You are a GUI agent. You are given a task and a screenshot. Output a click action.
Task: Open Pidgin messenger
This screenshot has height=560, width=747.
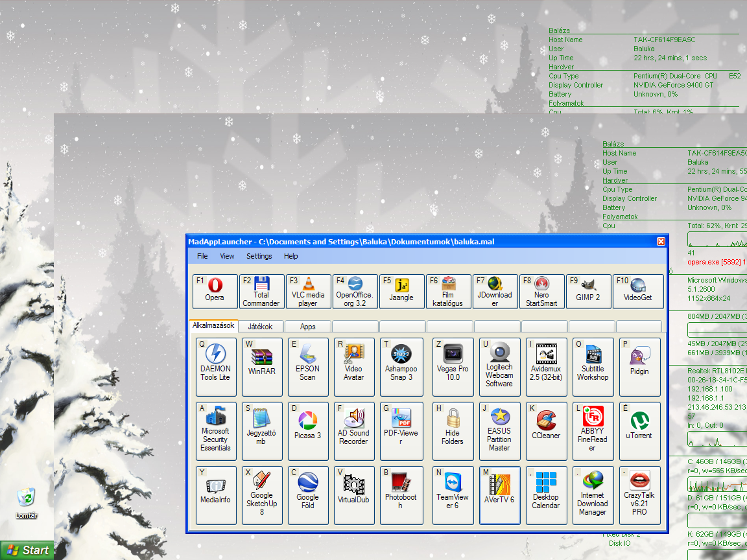pyautogui.click(x=640, y=367)
